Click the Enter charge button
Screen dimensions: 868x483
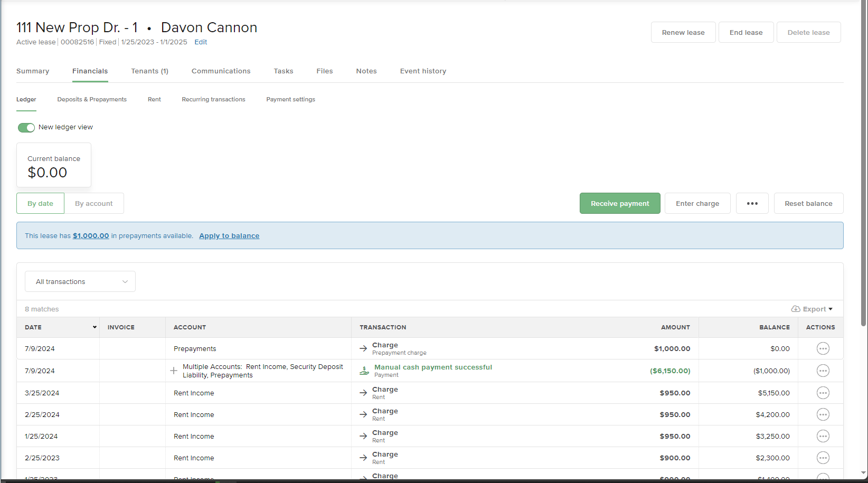pyautogui.click(x=697, y=203)
